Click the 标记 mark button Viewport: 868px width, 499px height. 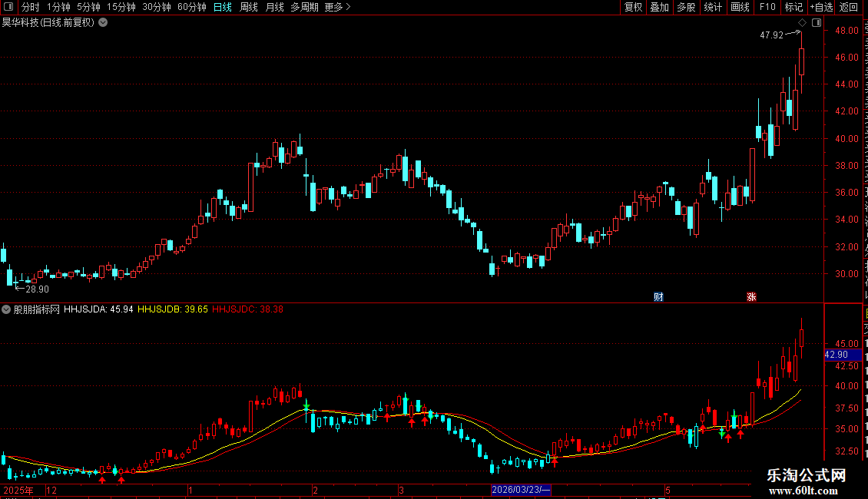point(793,7)
